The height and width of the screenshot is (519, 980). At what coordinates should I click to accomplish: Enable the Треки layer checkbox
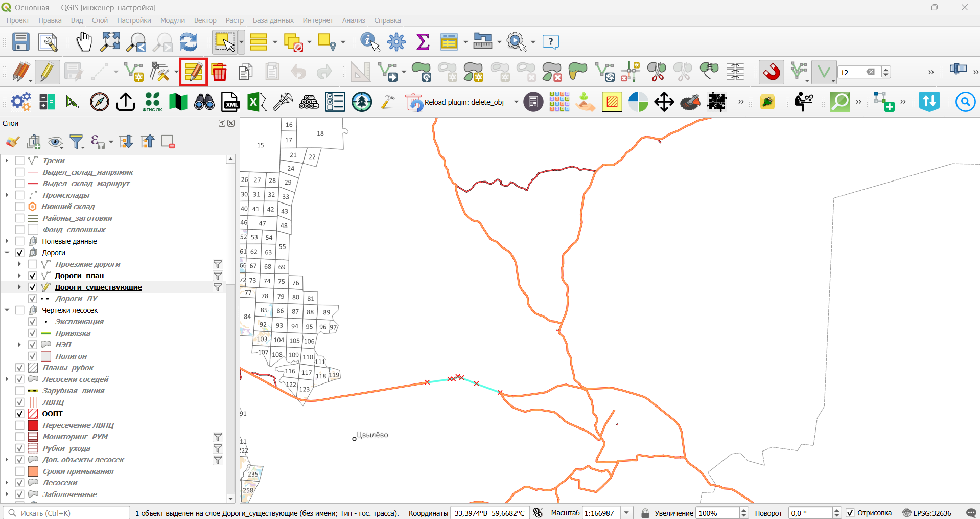[20, 161]
